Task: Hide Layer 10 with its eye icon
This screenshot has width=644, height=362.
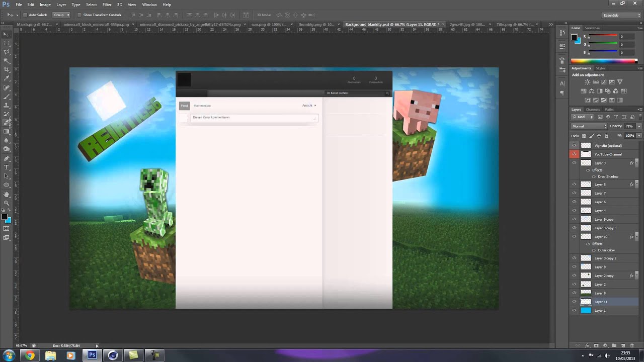Action: [574, 236]
